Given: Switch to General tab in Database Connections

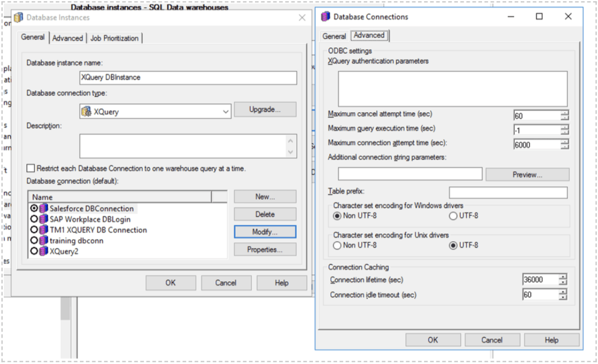Looking at the screenshot, I should tap(334, 37).
